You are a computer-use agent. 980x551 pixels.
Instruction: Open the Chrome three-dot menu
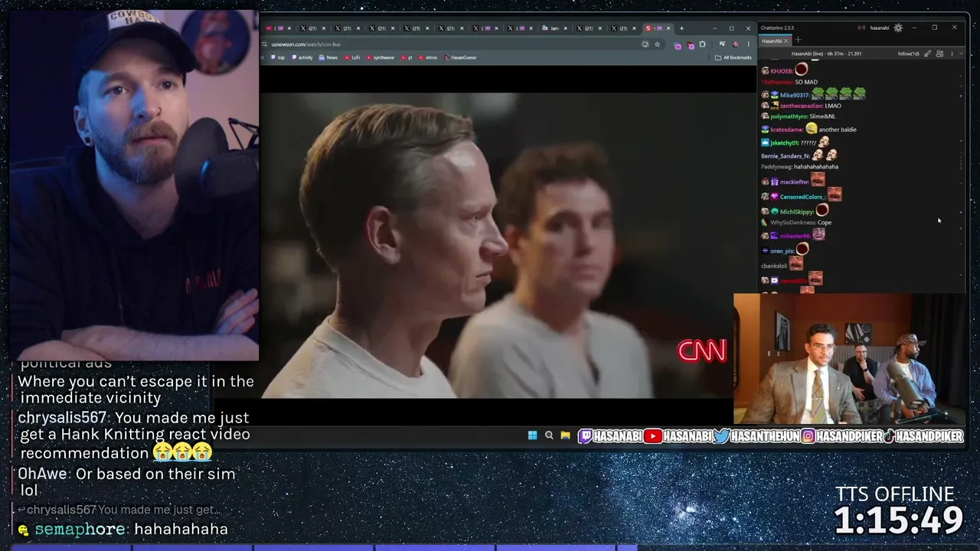(748, 44)
